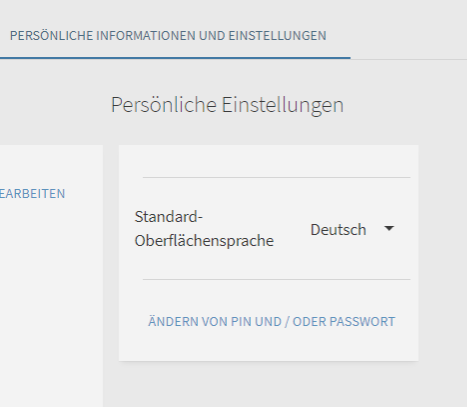This screenshot has width=467, height=407.
Task: Open the Standard-Oberflächensprache combo box
Action: (352, 229)
